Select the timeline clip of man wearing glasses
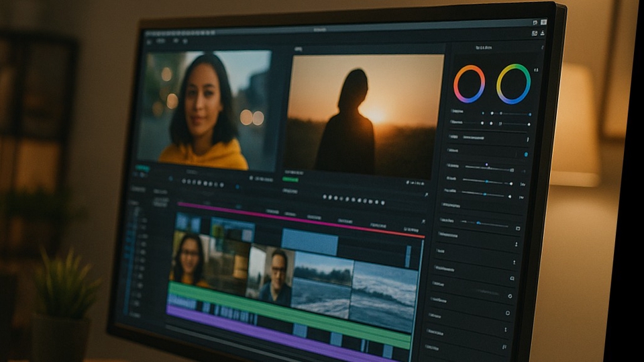The image size is (644, 362). [269, 275]
